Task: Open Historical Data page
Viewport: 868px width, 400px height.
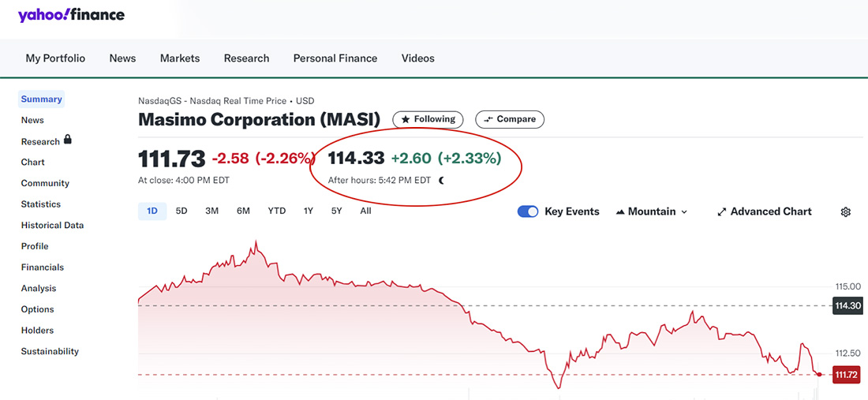Action: pos(53,225)
